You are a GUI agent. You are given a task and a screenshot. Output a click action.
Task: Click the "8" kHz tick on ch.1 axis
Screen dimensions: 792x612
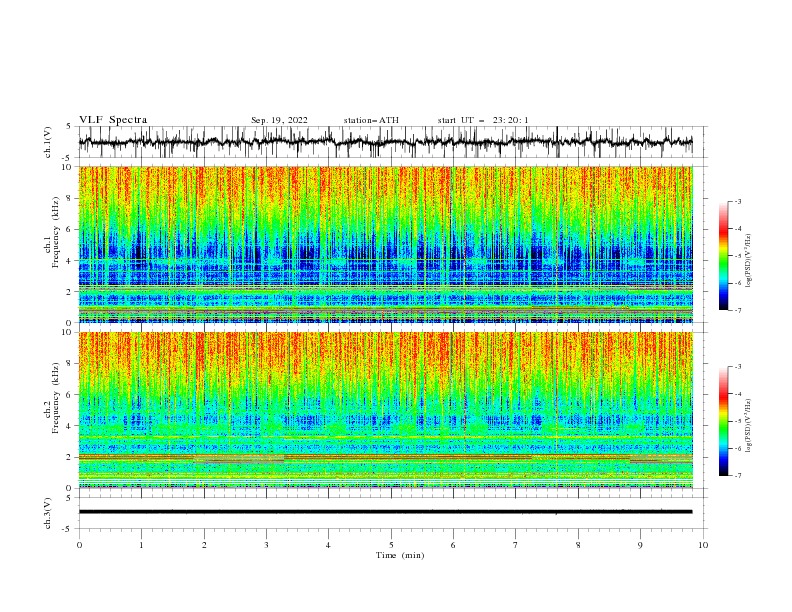[70, 198]
